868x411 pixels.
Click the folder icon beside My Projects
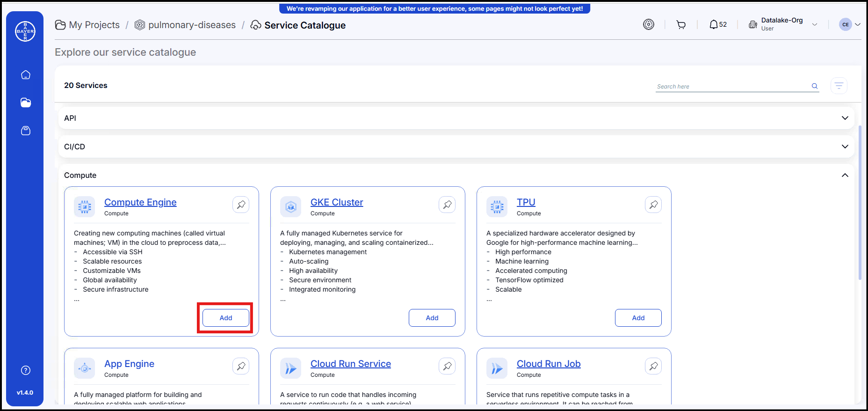pyautogui.click(x=60, y=25)
